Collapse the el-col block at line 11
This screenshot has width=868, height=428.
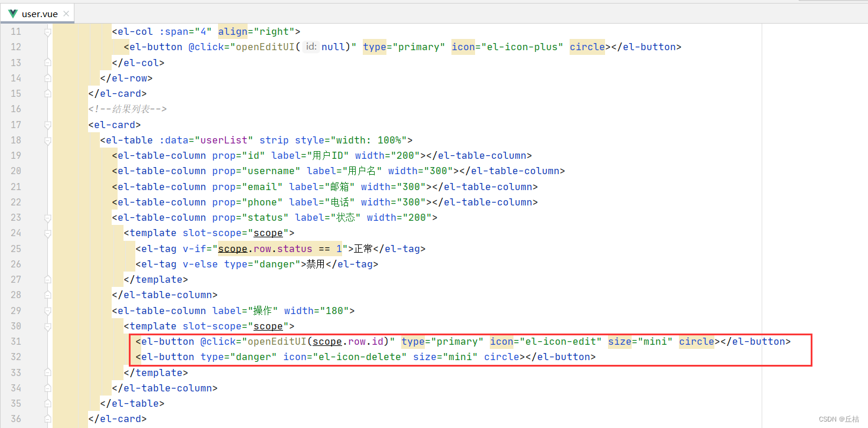point(48,31)
